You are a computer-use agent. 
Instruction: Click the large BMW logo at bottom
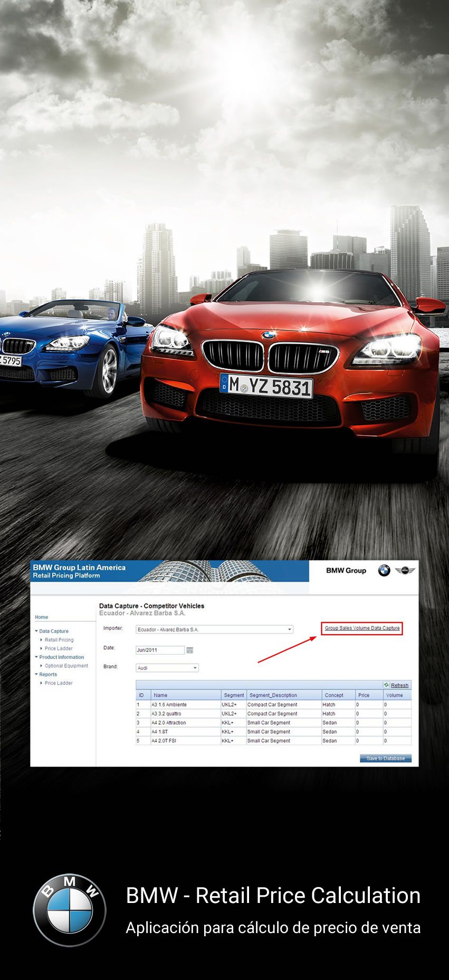pyautogui.click(x=70, y=910)
